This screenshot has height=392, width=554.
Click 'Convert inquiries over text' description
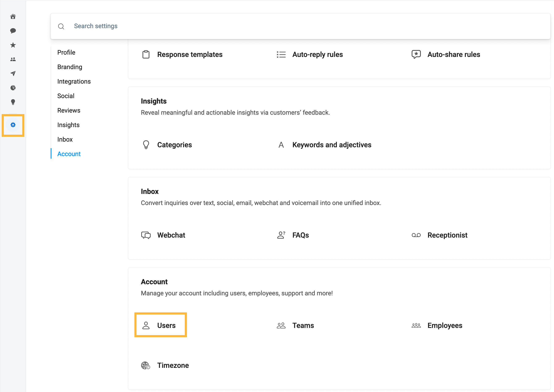[261, 203]
